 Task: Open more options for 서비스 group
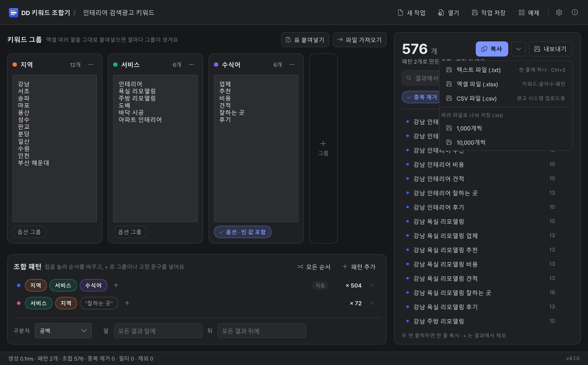click(192, 65)
